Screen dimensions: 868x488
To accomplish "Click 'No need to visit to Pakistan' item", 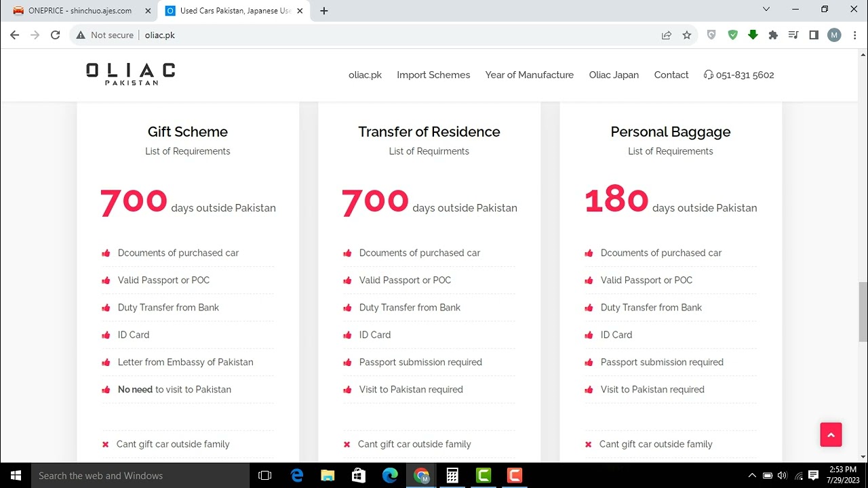I will 174,390.
